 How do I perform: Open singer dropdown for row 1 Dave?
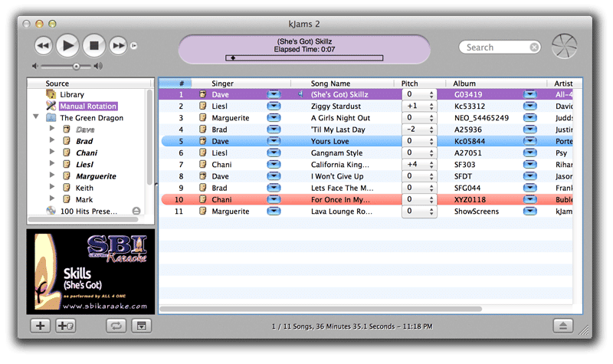274,94
